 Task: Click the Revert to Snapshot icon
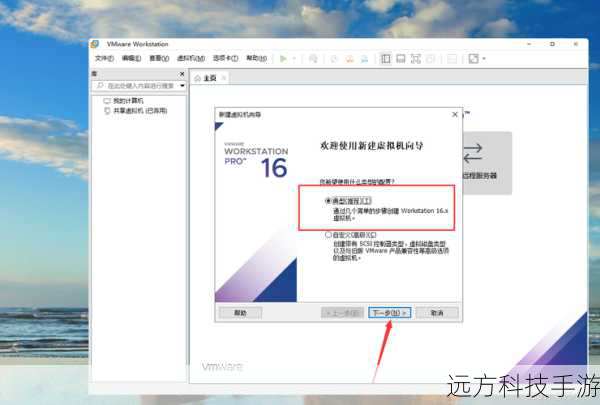tap(349, 59)
